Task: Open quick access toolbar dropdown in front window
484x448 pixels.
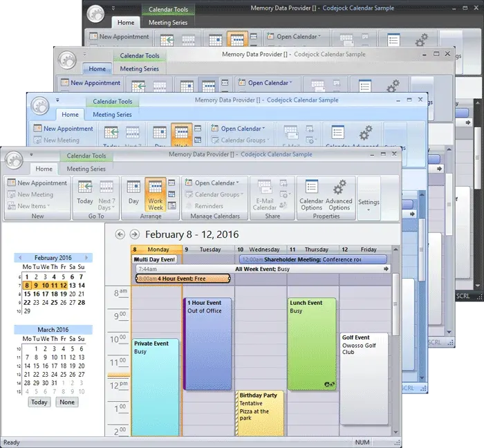Action: (31, 154)
